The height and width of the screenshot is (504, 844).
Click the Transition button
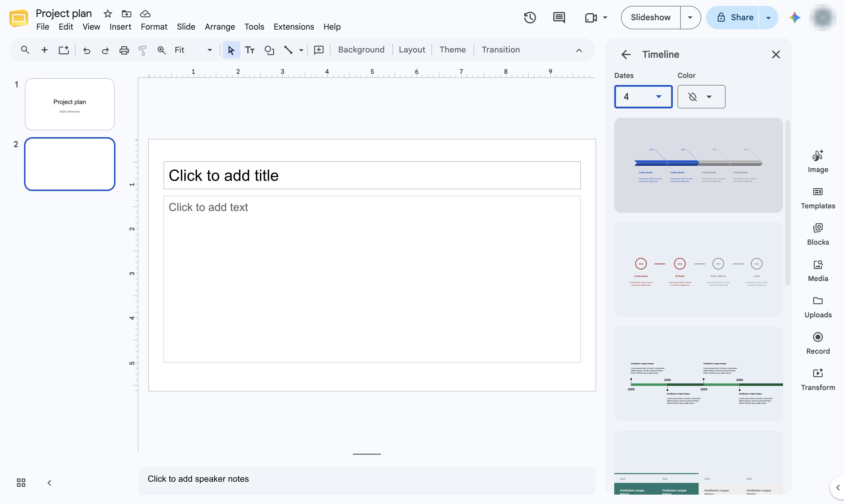500,50
